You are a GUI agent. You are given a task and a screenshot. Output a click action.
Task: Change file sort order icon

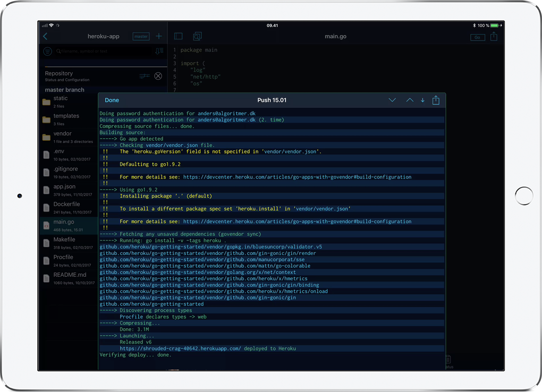coord(159,52)
